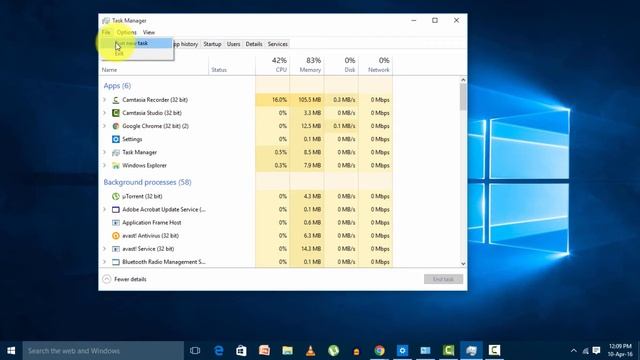640x360 pixels.
Task: Switch to Google Chrome on the taskbar
Action: [x=380, y=351]
